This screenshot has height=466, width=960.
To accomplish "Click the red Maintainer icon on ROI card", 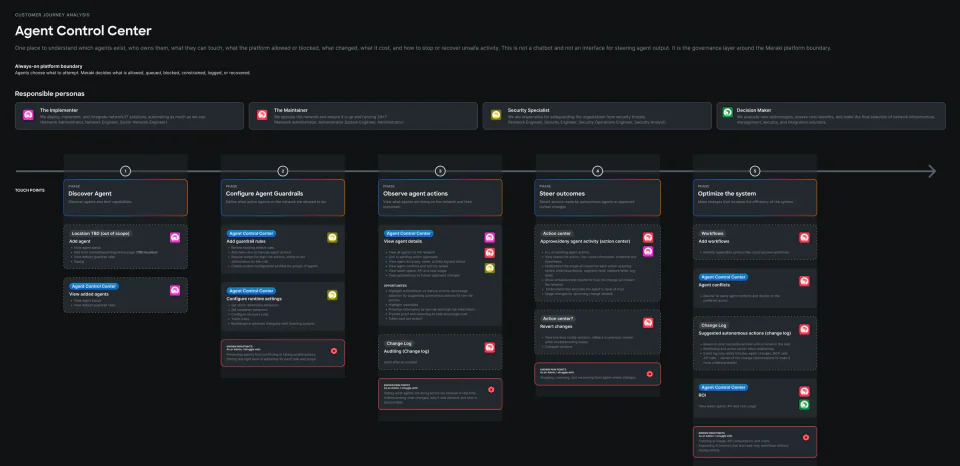I will pyautogui.click(x=804, y=391).
